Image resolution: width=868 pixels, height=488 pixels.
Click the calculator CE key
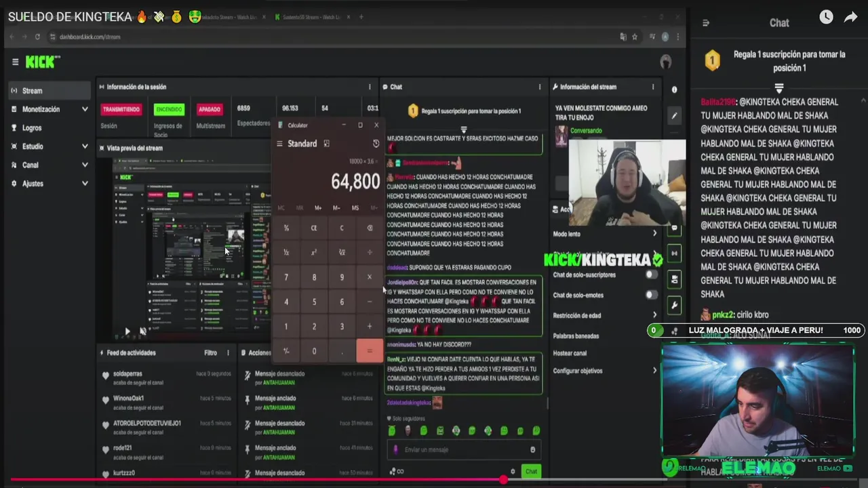click(x=314, y=228)
